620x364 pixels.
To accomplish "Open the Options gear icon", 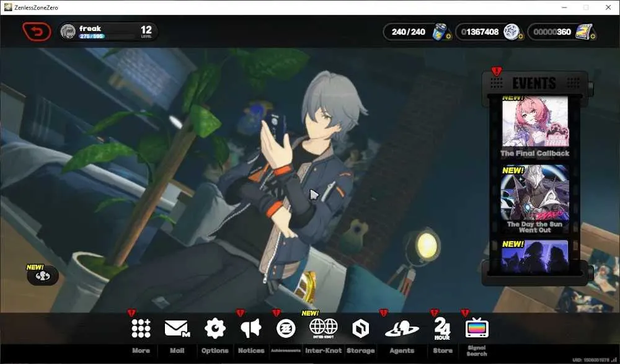I will [x=215, y=329].
